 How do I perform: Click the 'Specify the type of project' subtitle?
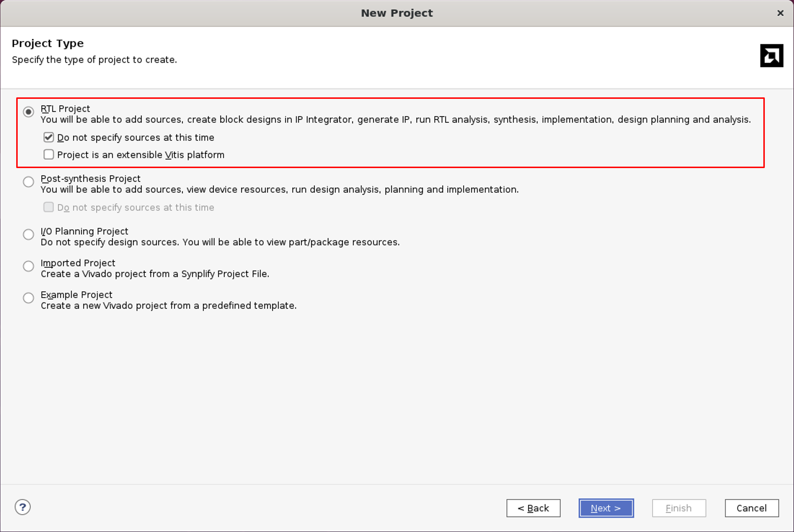[94, 60]
